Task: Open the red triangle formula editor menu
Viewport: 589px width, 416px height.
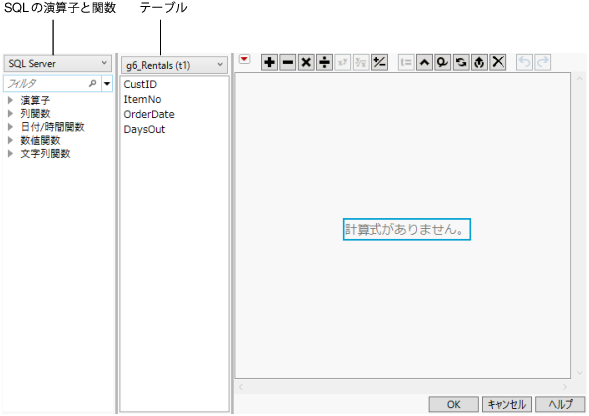Action: 245,59
